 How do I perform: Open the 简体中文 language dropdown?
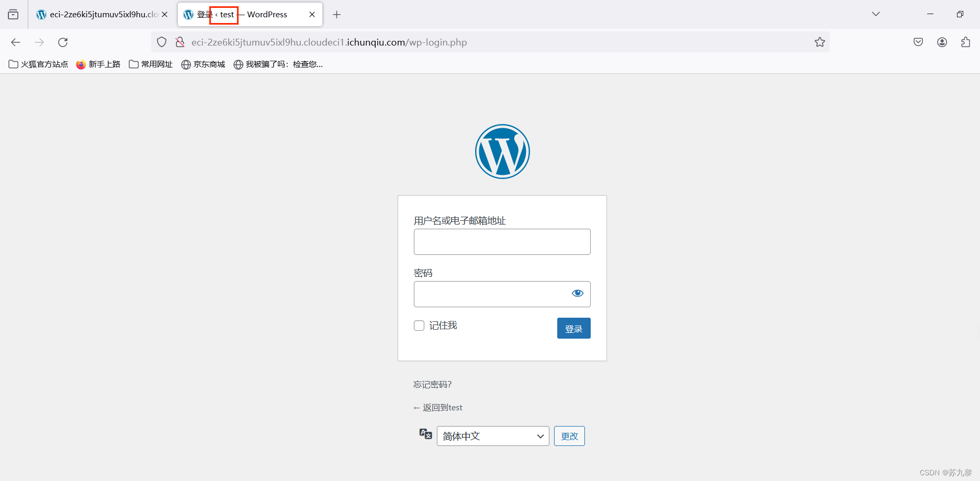click(493, 436)
